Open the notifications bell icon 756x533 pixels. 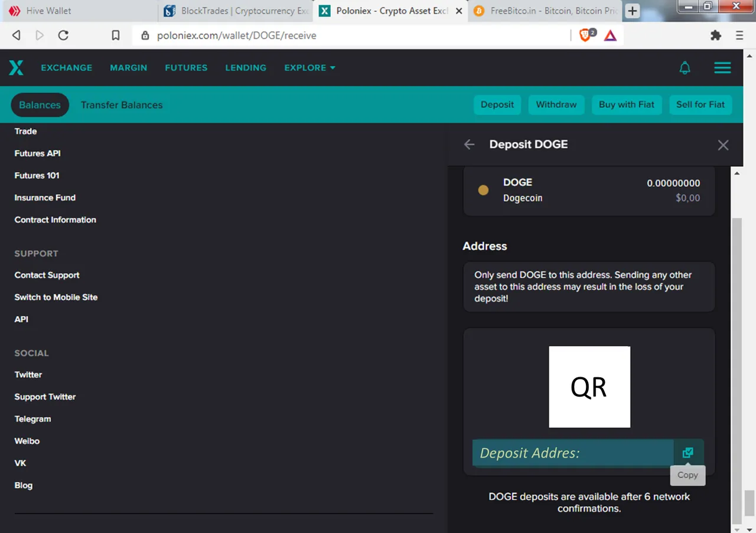point(685,68)
